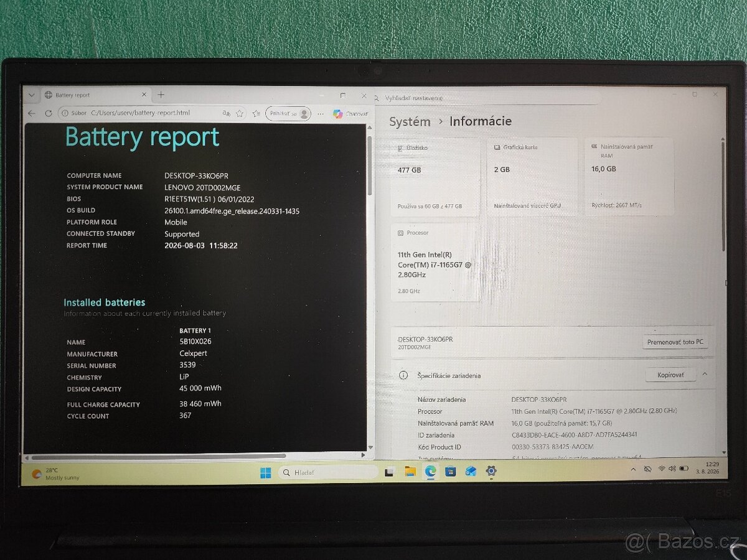Select the report time 2026-08-03 11:58:22
The width and height of the screenshot is (747, 560).
point(200,246)
